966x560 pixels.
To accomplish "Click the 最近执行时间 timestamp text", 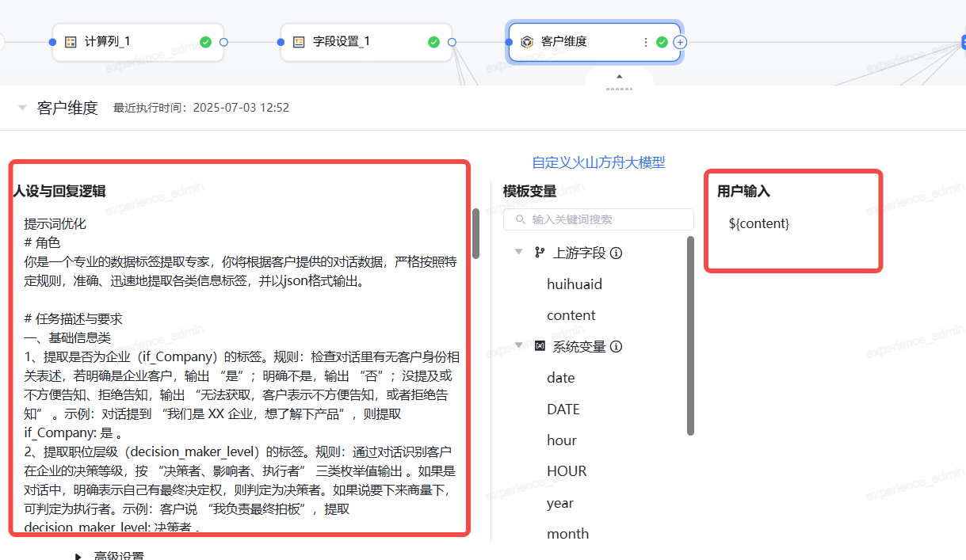I will [201, 108].
